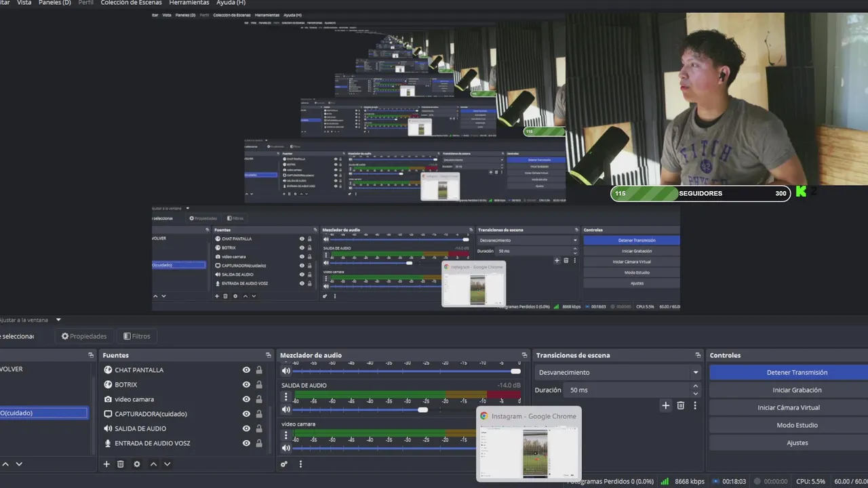The image size is (868, 488).
Task: Open the Perfil menu
Action: tap(86, 3)
